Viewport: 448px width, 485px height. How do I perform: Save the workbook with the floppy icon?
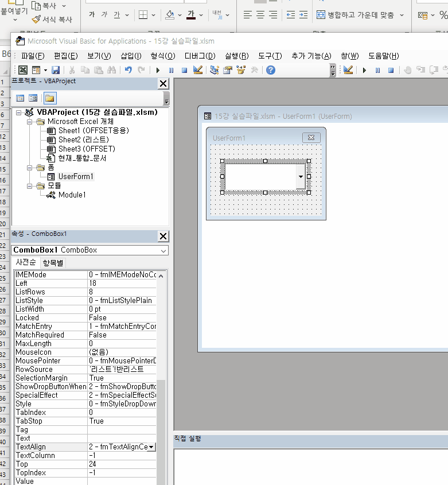pyautogui.click(x=56, y=70)
